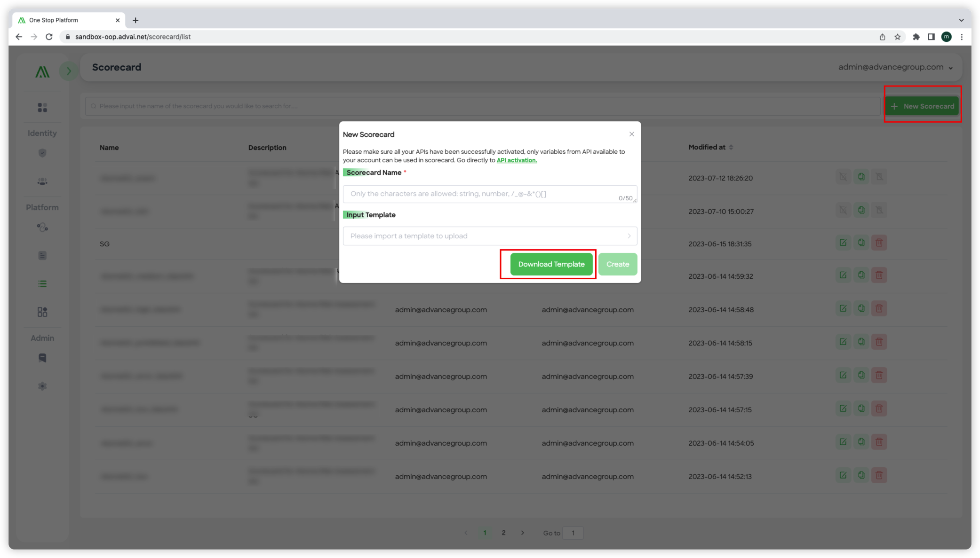Click the document list icon under Platform

[43, 255]
